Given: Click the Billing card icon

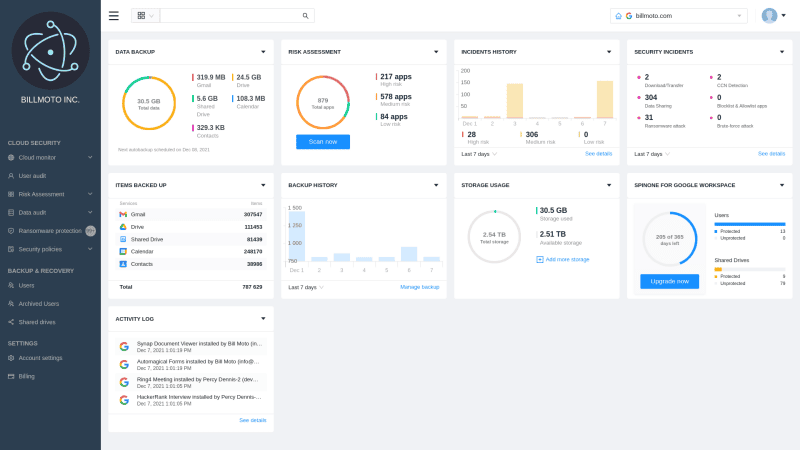Looking at the screenshot, I should (x=11, y=376).
